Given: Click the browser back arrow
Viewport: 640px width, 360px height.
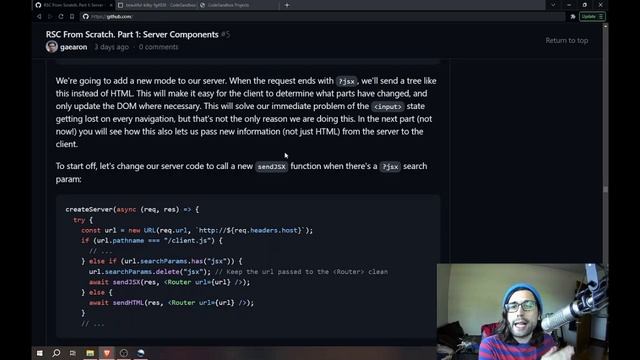Looking at the screenshot, I should click(39, 17).
